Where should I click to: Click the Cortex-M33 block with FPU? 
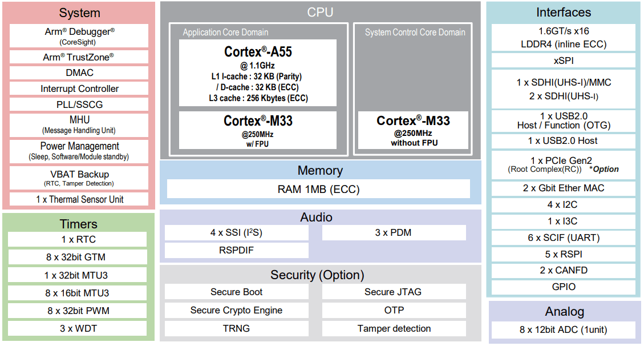(x=257, y=130)
